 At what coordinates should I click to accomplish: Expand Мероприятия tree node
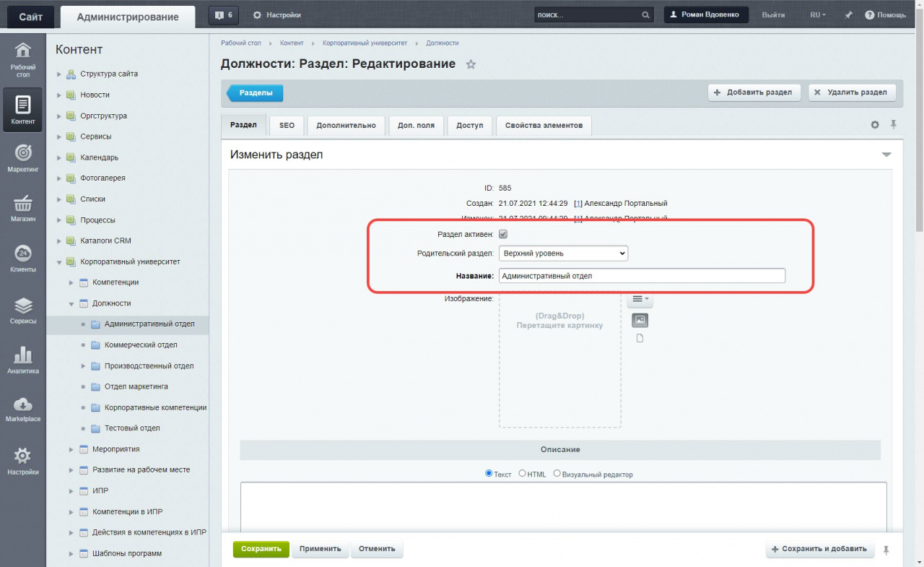[71, 449]
